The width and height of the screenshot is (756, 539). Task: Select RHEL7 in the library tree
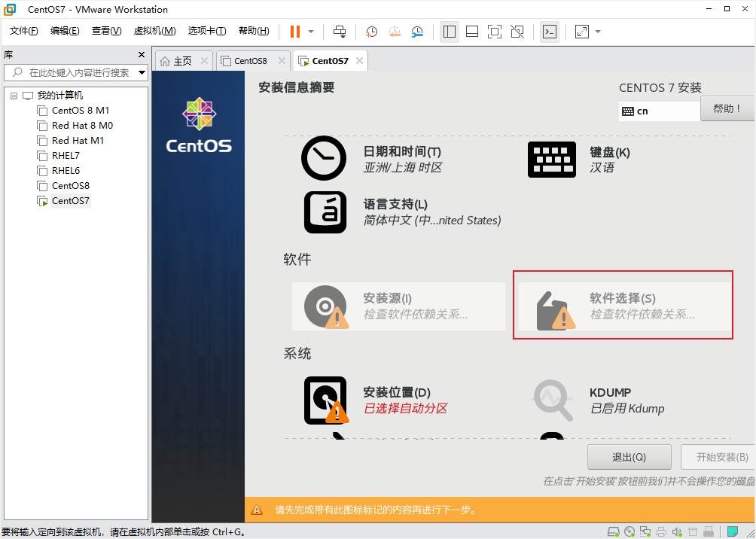66,156
